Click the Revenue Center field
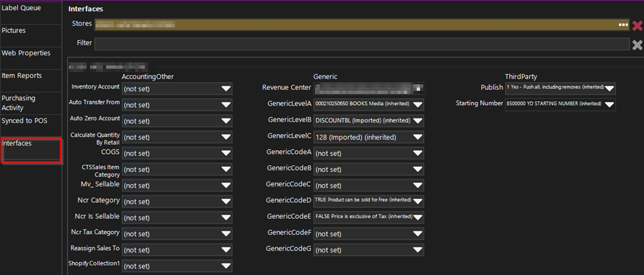The width and height of the screenshot is (644, 275). pos(369,88)
